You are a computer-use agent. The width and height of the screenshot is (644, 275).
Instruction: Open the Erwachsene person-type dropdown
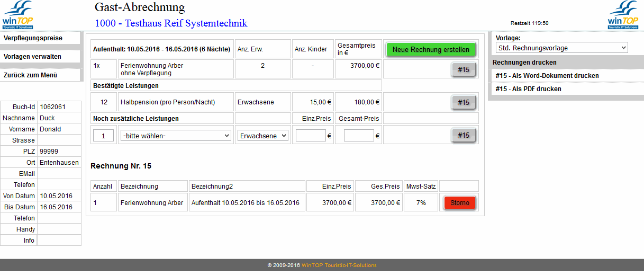[262, 136]
